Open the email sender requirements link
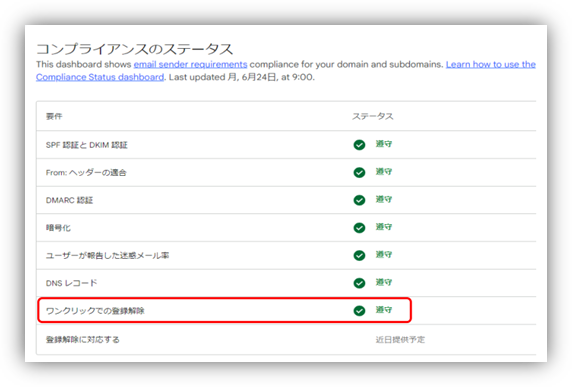The height and width of the screenshot is (387, 572). pyautogui.click(x=190, y=65)
